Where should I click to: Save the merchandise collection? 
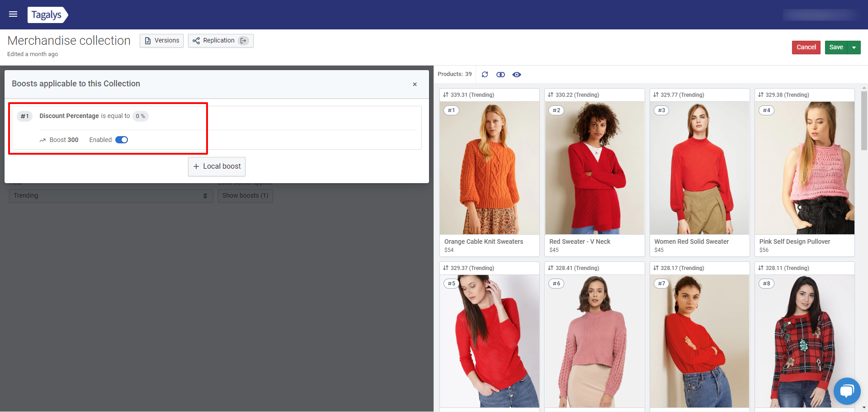point(836,47)
